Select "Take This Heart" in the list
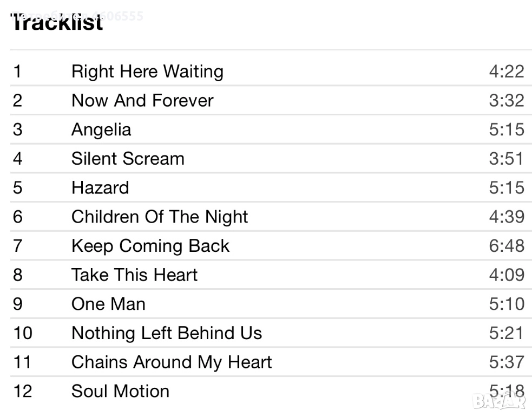532x416 pixels. (134, 275)
